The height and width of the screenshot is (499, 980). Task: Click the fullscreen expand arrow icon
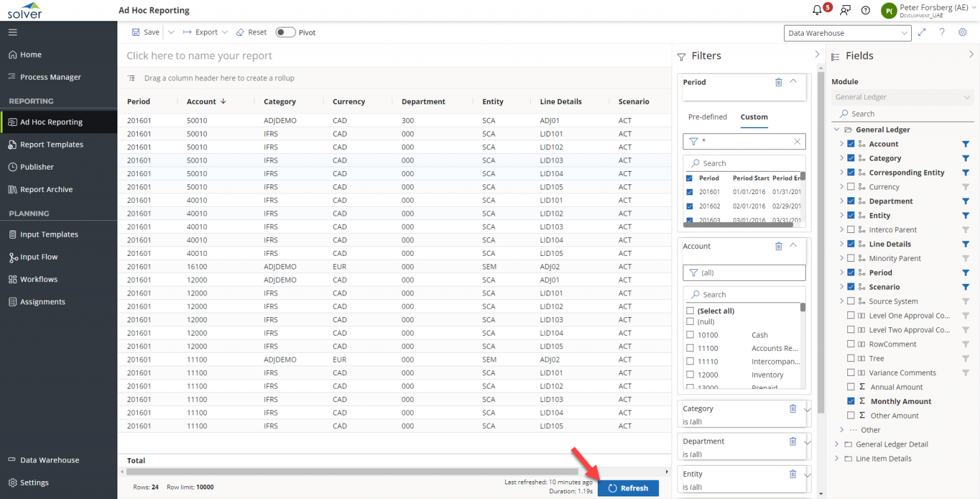921,32
